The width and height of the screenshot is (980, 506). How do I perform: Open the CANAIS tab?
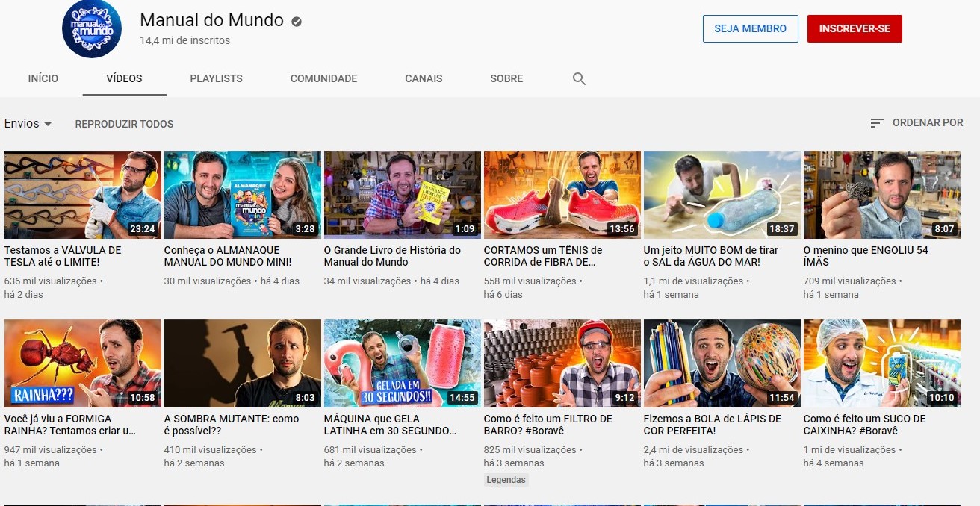point(424,78)
